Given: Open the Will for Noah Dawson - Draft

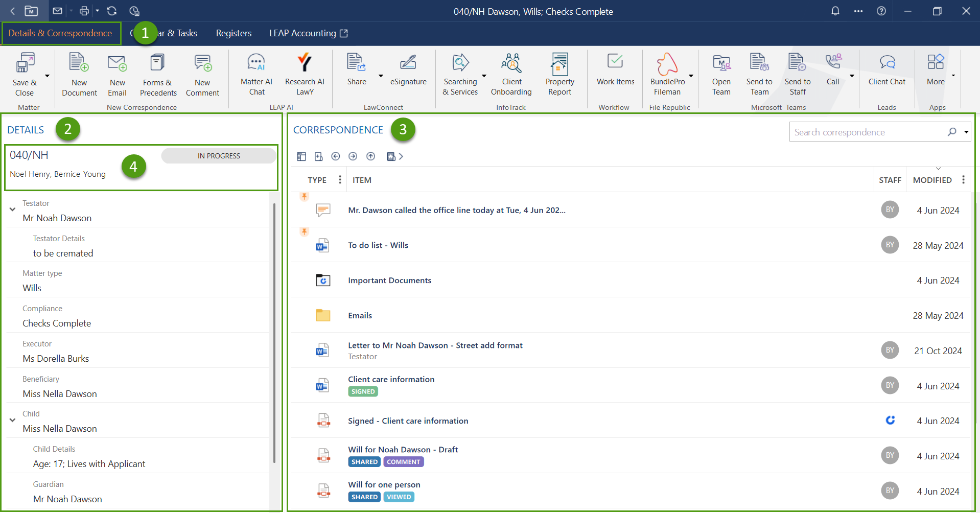Looking at the screenshot, I should tap(403, 450).
